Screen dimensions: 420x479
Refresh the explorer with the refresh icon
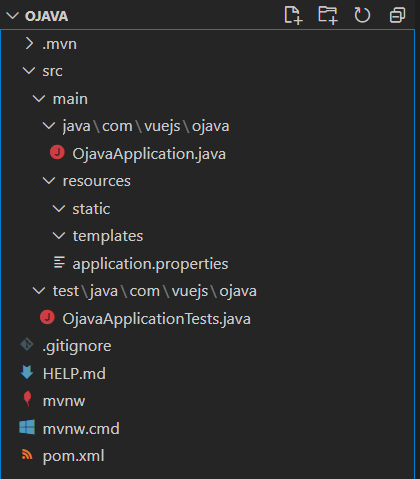coord(362,15)
